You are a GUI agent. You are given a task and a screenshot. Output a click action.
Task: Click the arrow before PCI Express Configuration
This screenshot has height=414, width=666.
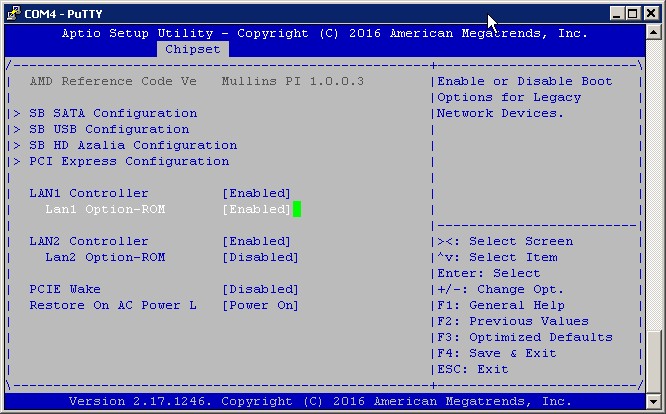coord(17,162)
